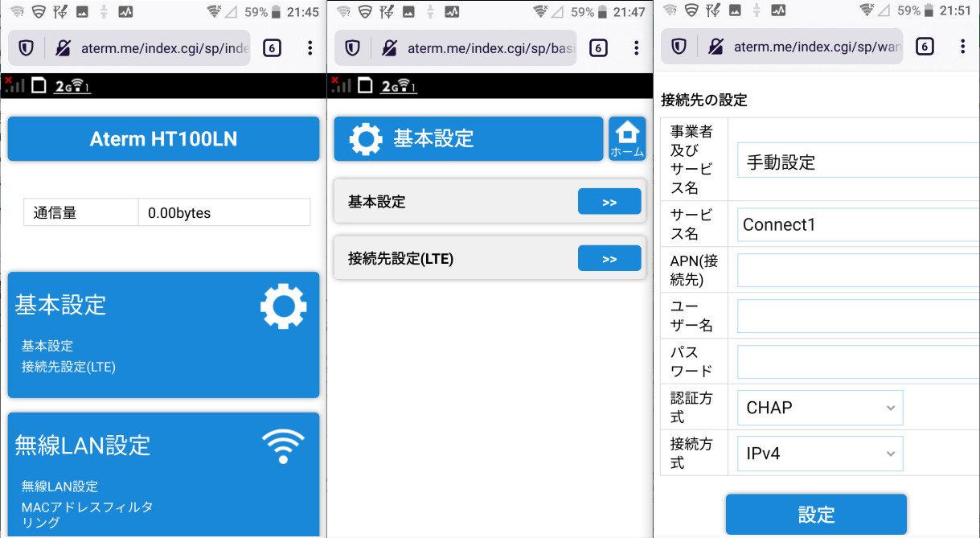Screen dimensions: 980x538
Task: Open the 接続先設定(LTE) link in the 基本設定 tile
Action: pyautogui.click(x=69, y=368)
